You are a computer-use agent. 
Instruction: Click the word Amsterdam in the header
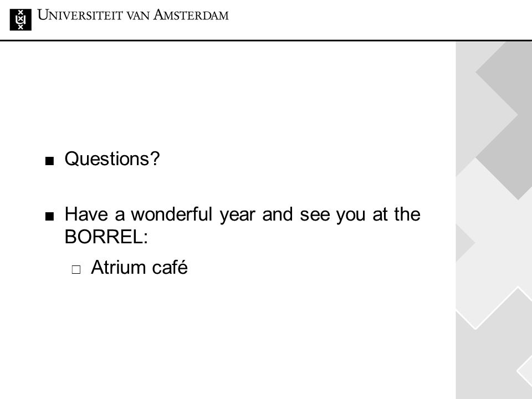coord(191,16)
